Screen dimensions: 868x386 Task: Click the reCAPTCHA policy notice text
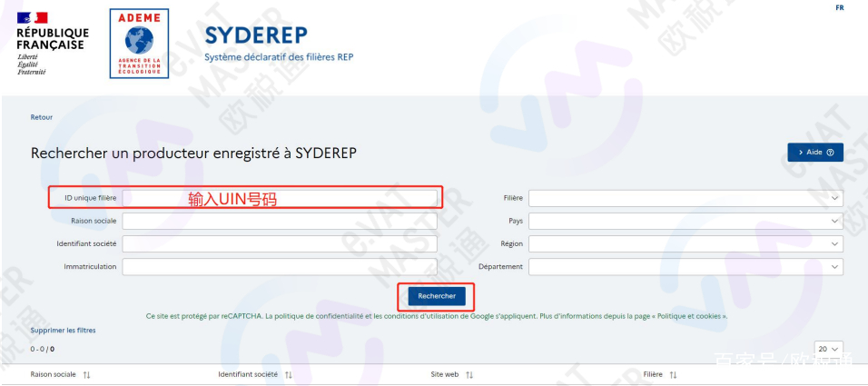tap(437, 316)
